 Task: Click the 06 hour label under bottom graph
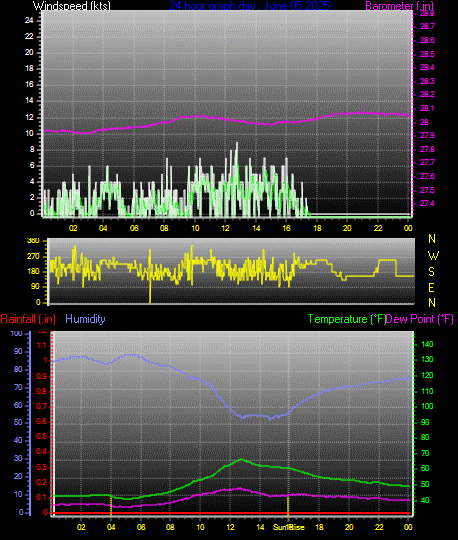tap(141, 527)
